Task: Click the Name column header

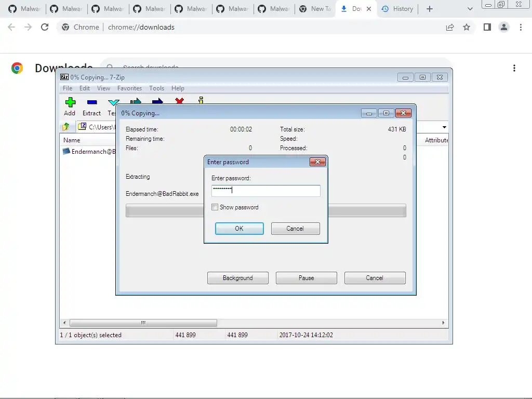Action: [x=72, y=140]
